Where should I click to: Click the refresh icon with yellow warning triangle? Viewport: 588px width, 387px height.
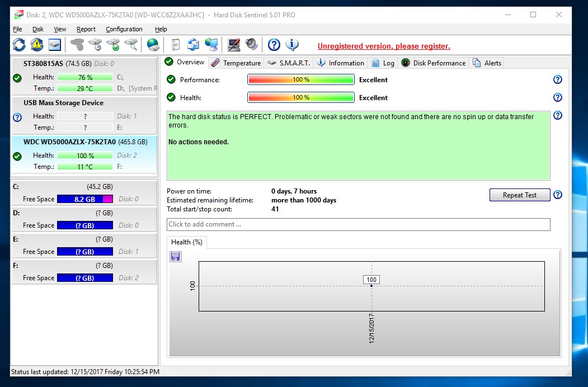click(x=37, y=45)
